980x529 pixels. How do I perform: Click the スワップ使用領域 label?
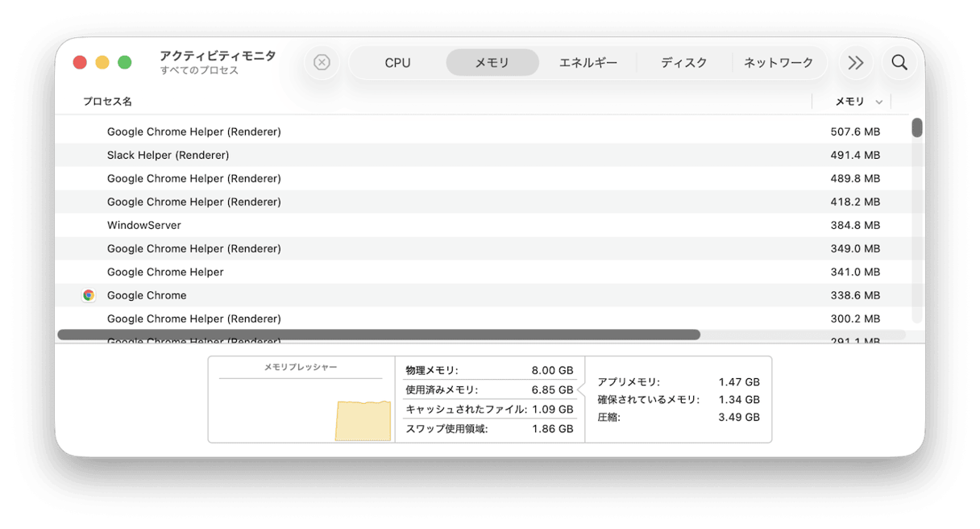coord(446,429)
